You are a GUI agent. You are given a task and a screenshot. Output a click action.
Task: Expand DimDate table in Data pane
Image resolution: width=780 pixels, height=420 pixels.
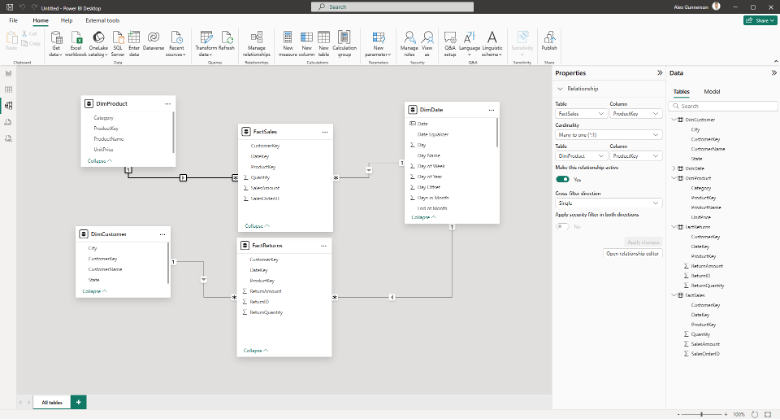674,169
